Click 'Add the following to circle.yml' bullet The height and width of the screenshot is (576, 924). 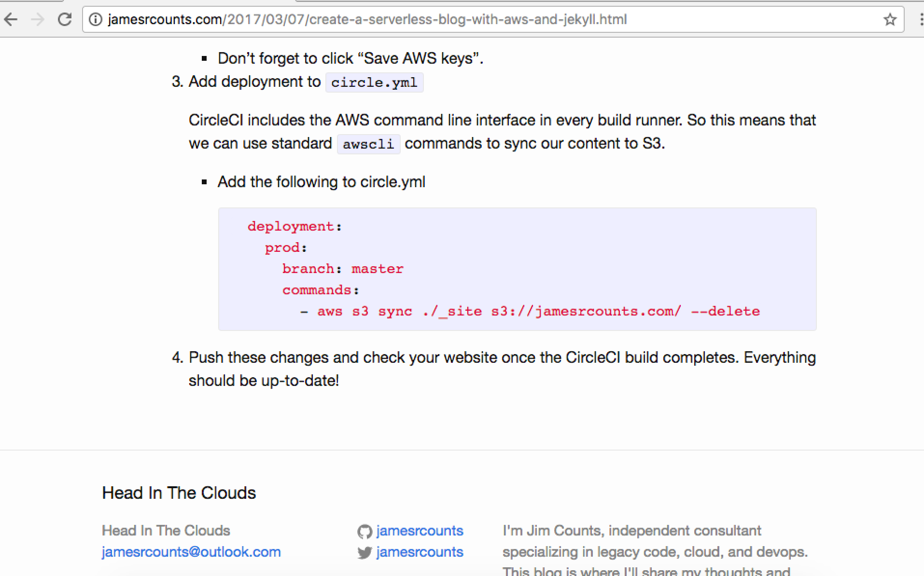click(322, 182)
